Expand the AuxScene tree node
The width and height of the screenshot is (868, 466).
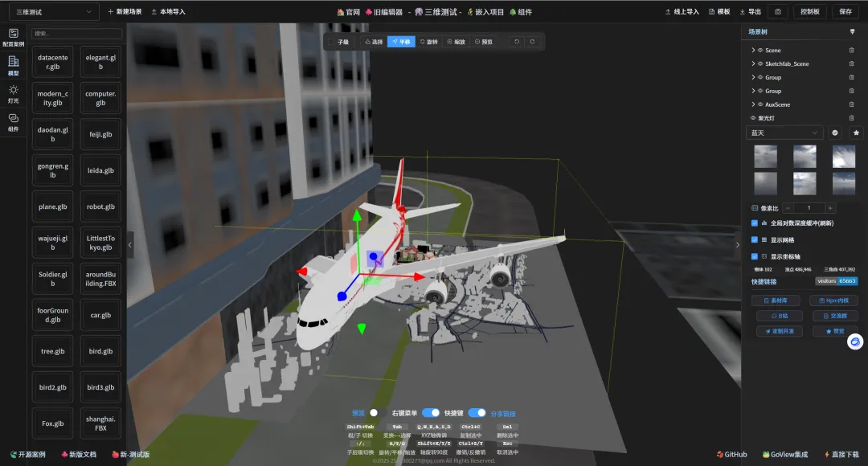[x=753, y=104]
